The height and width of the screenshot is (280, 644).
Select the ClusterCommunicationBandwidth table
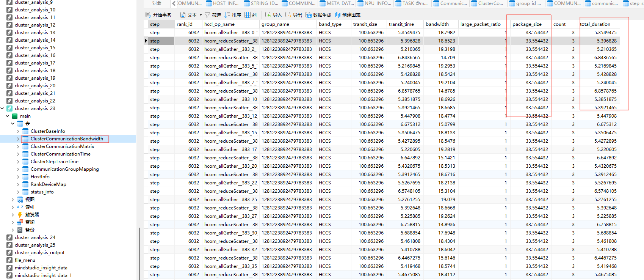[x=67, y=139]
